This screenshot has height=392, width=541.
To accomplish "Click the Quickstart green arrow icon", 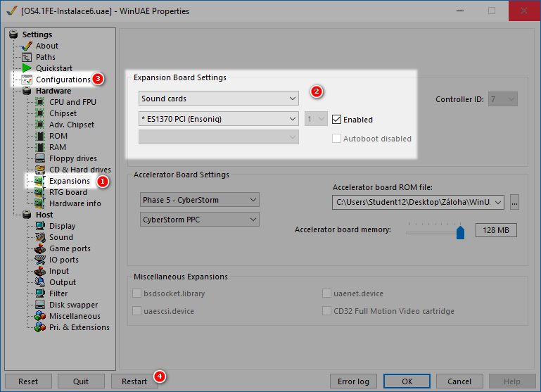I will pos(27,68).
